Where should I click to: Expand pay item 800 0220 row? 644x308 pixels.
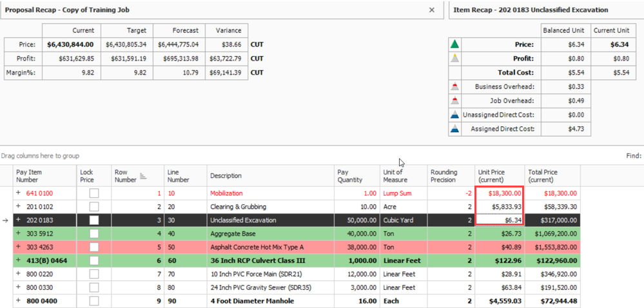(19, 274)
